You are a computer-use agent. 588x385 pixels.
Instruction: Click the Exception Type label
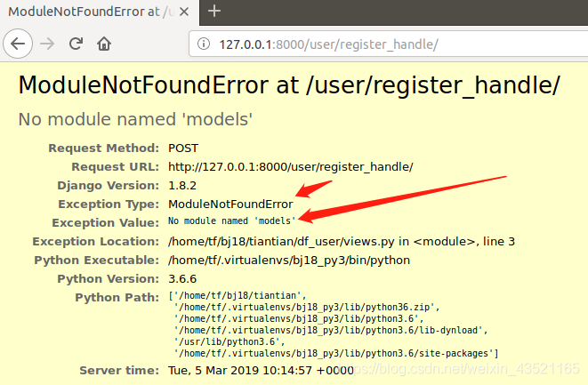[x=109, y=205]
